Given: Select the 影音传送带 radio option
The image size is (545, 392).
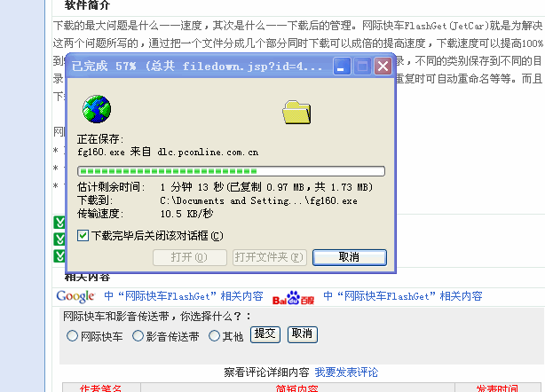Looking at the screenshot, I should (x=138, y=336).
